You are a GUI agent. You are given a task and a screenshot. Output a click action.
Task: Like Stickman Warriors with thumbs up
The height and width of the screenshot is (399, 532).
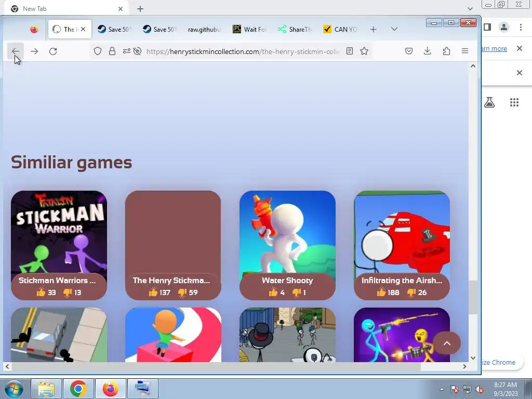41,292
